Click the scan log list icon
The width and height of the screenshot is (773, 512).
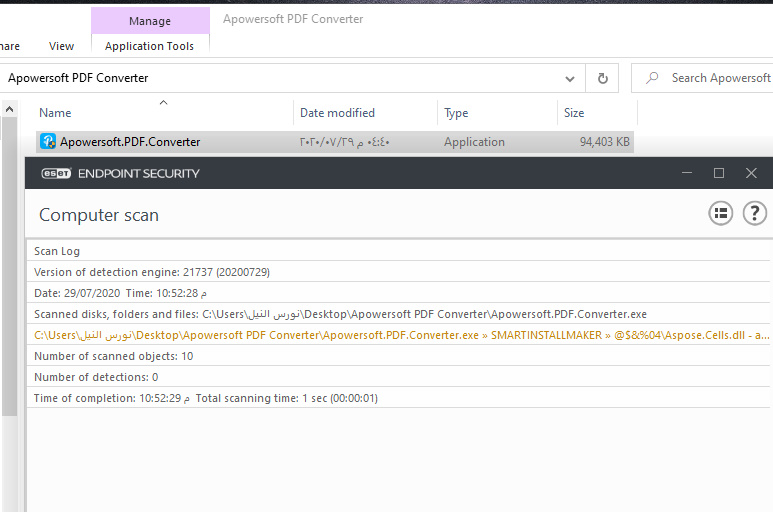click(720, 213)
